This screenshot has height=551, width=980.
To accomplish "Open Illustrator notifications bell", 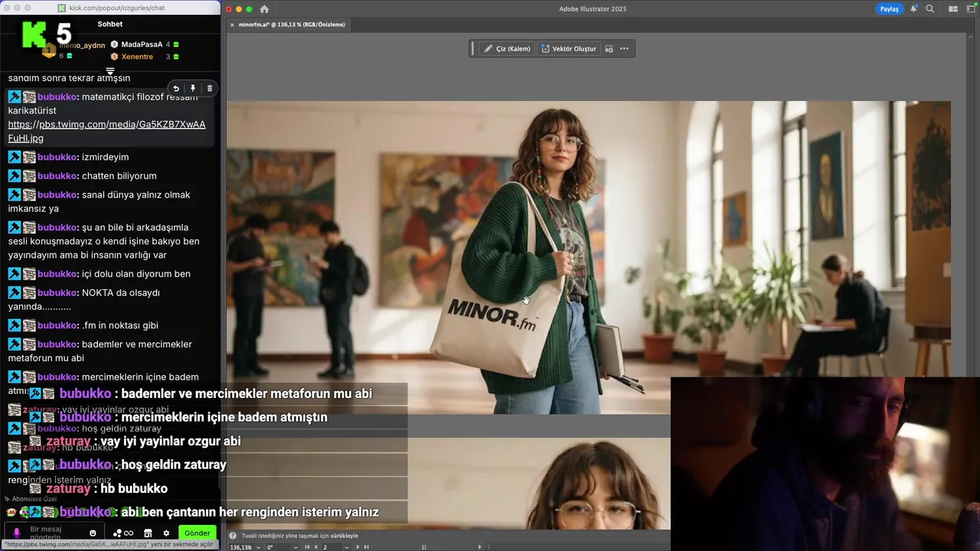I will (x=914, y=9).
